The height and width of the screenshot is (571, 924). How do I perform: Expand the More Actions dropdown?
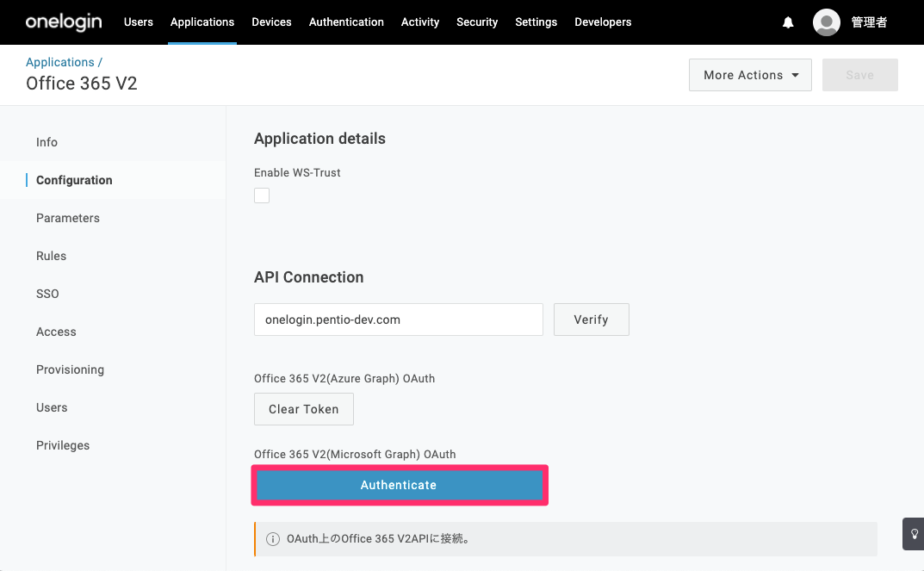[750, 75]
